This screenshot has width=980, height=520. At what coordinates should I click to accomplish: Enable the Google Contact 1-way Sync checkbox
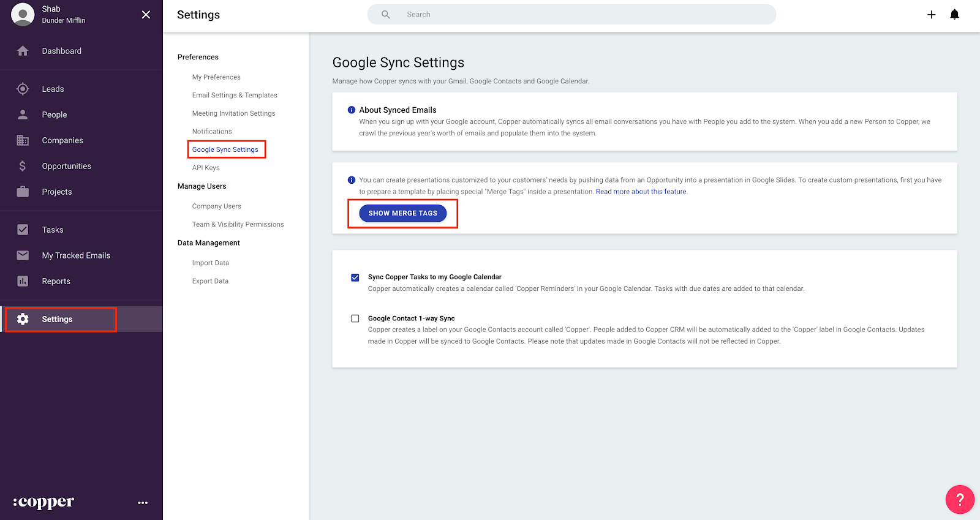click(x=355, y=318)
